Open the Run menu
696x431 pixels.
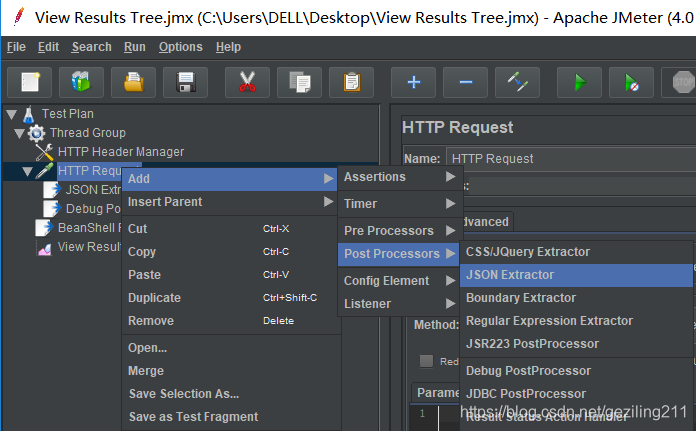pyautogui.click(x=134, y=47)
